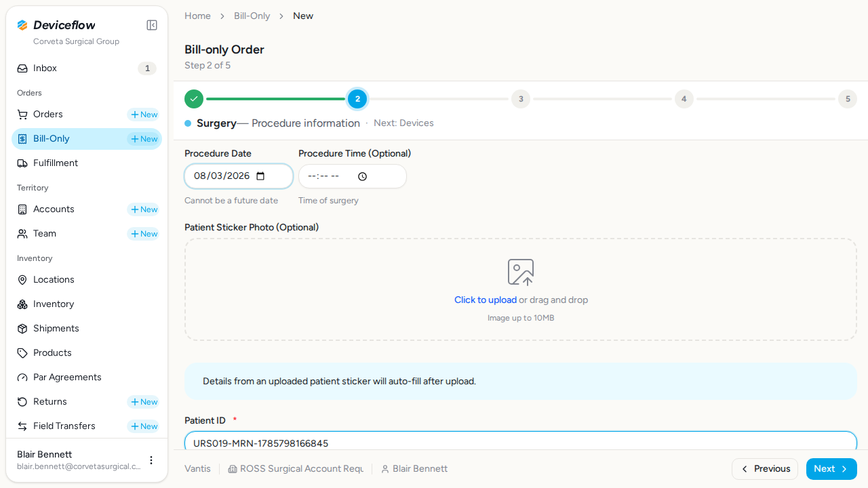
Task: Focus the Procedure Time field
Action: click(x=353, y=176)
